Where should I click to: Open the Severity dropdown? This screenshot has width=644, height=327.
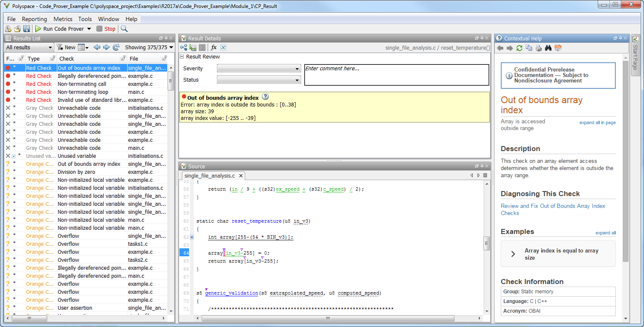(259, 69)
